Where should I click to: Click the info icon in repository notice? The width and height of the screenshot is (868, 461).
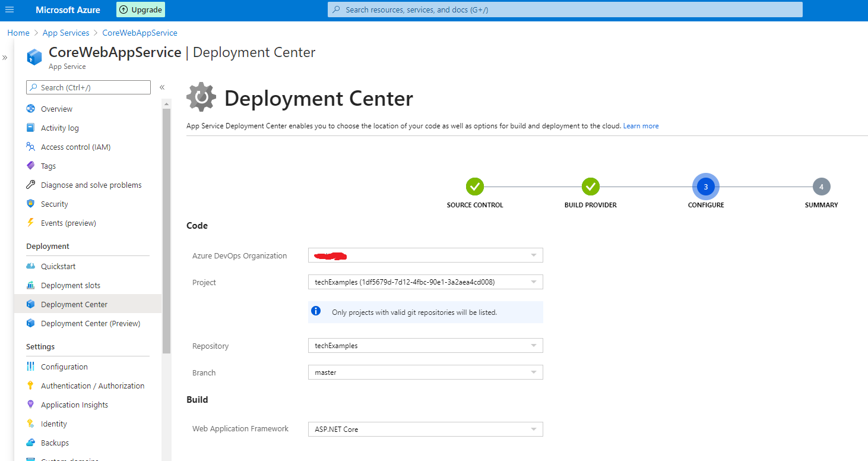coord(316,311)
